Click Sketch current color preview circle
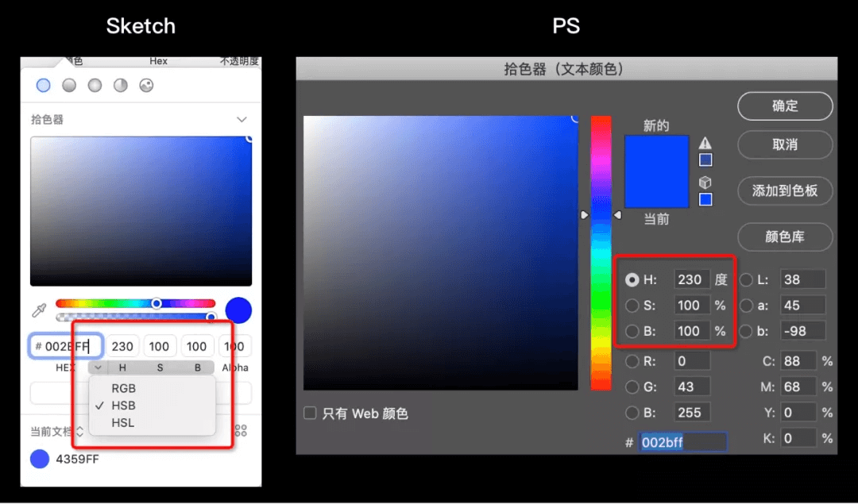The height and width of the screenshot is (504, 858). tap(238, 310)
